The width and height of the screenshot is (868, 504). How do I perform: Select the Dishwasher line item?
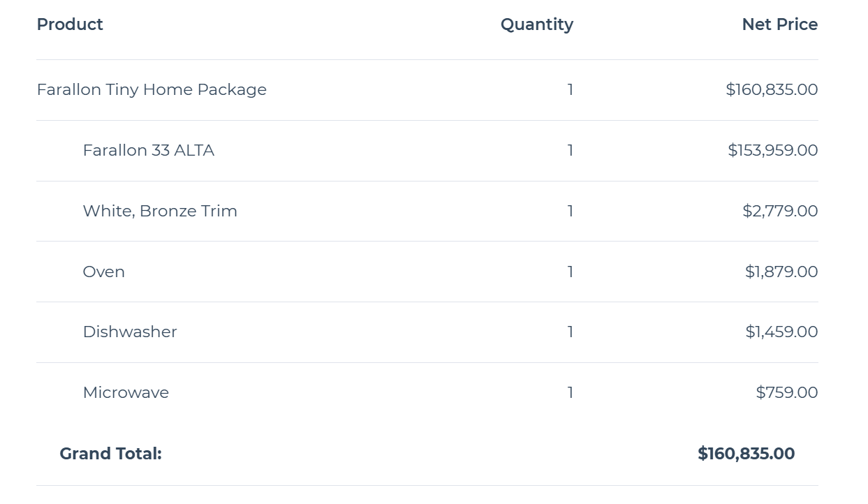(x=130, y=332)
